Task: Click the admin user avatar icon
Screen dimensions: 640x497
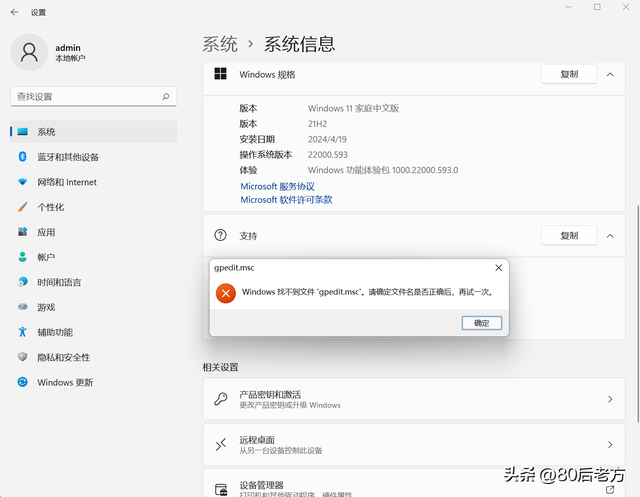Action: coord(29,52)
